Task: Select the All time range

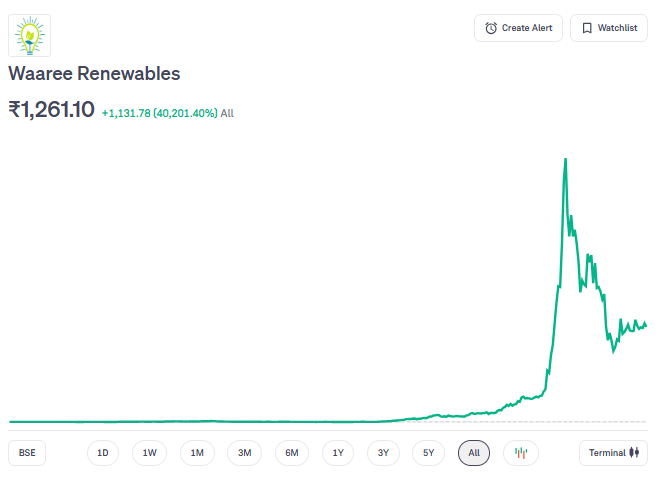Action: tap(474, 453)
